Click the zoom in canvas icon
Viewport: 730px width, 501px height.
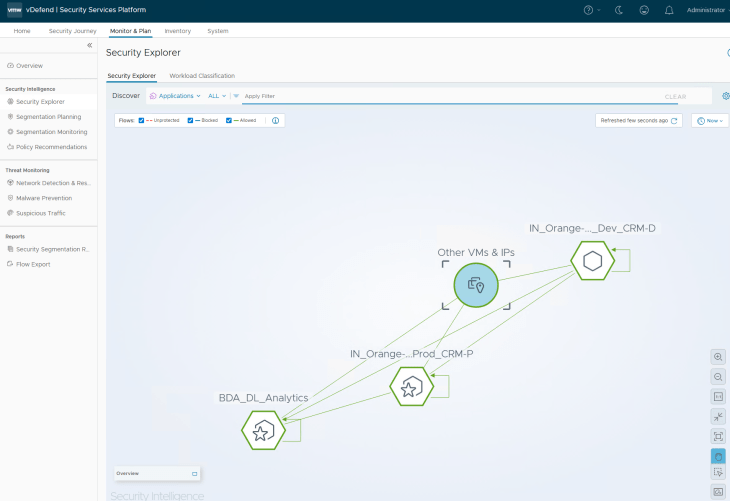pos(718,357)
